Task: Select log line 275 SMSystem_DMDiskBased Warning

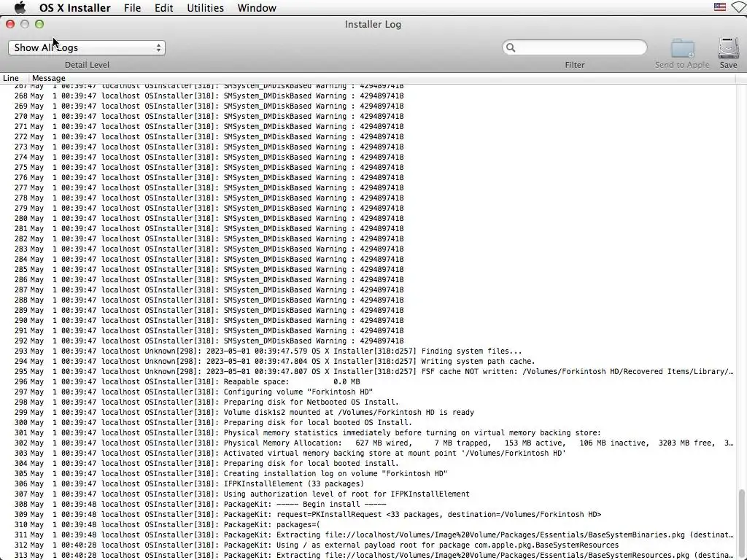Action: [x=368, y=167]
